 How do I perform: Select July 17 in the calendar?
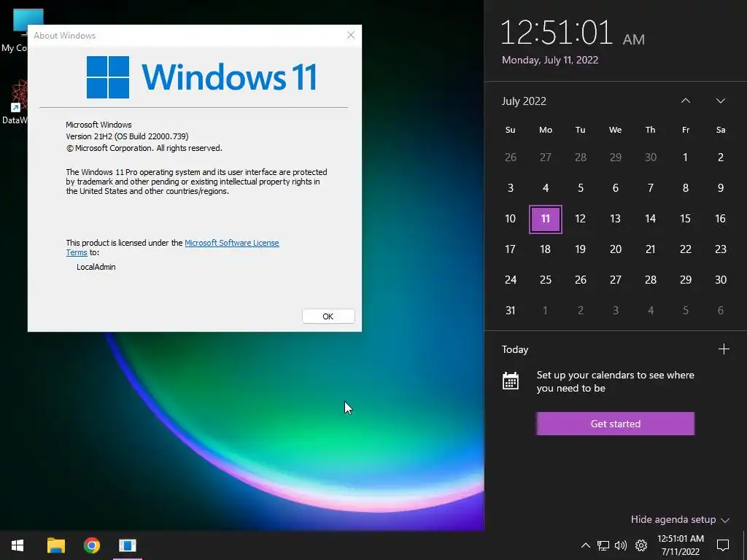tap(510, 249)
